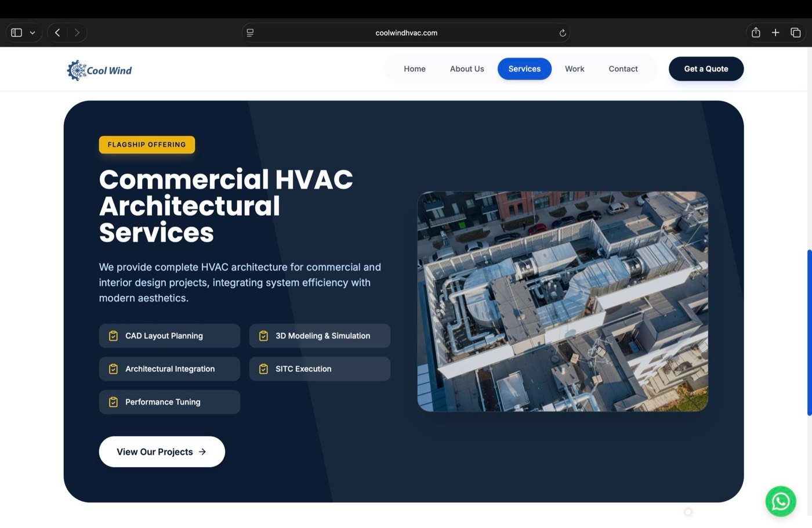Image resolution: width=812 pixels, height=528 pixels.
Task: Show tab overview icon
Action: coord(796,32)
